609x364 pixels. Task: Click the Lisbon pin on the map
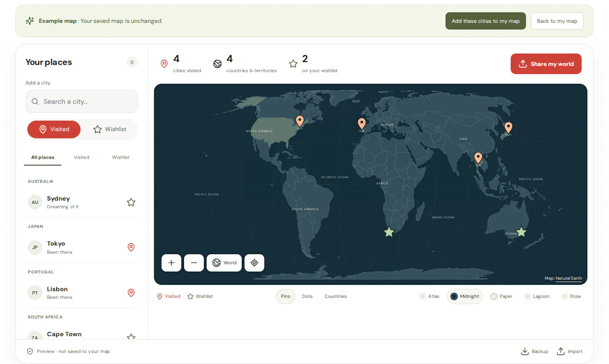pyautogui.click(x=362, y=123)
